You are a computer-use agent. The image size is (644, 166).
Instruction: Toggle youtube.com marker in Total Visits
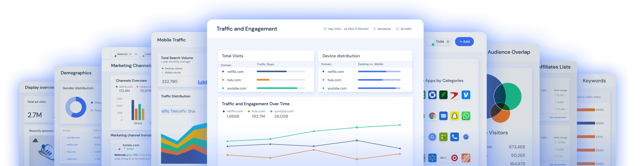223,88
